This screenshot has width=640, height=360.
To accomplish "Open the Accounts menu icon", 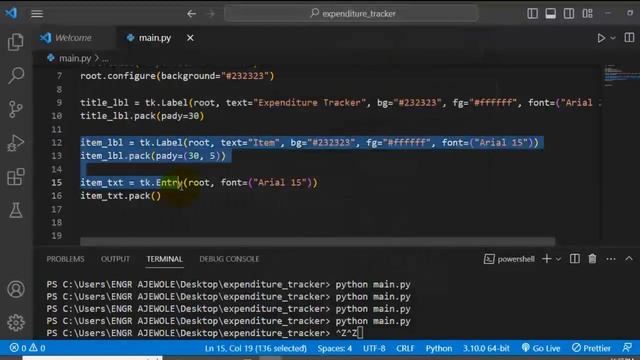I will [16, 289].
